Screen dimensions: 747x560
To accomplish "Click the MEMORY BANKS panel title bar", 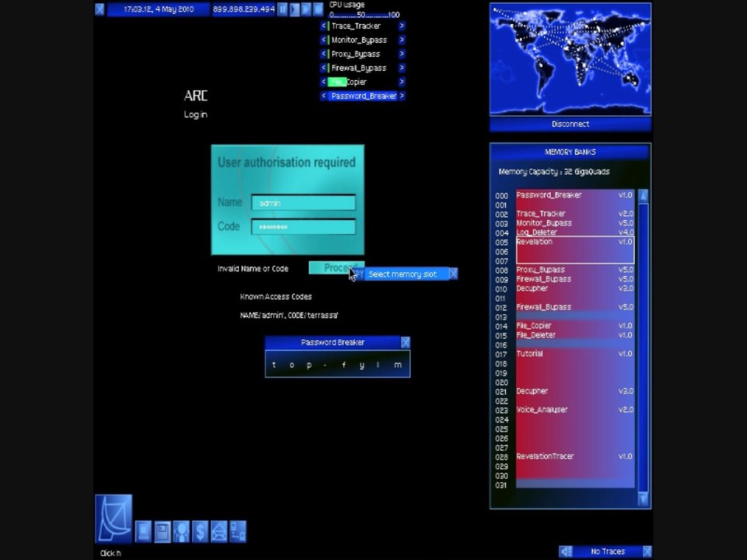I will pyautogui.click(x=570, y=152).
